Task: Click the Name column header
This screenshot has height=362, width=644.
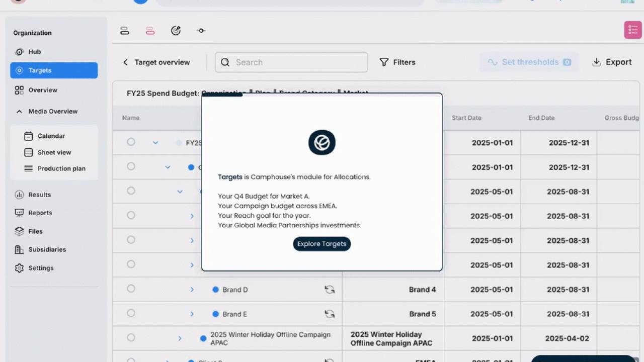Action: pyautogui.click(x=131, y=118)
